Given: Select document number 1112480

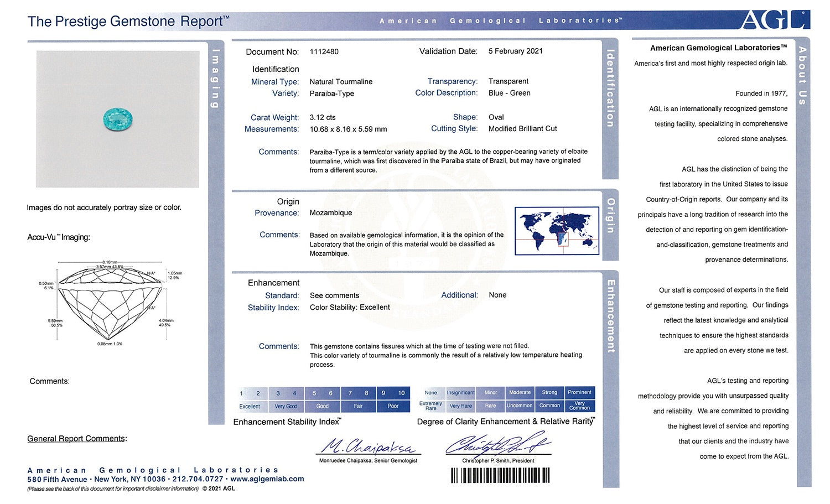Looking at the screenshot, I should (x=324, y=51).
